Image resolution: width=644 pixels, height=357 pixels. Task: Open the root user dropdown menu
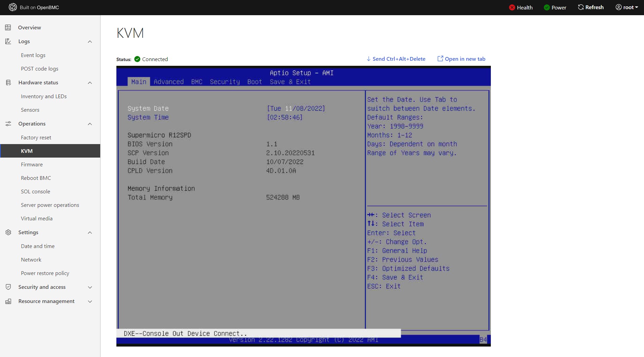pyautogui.click(x=627, y=7)
